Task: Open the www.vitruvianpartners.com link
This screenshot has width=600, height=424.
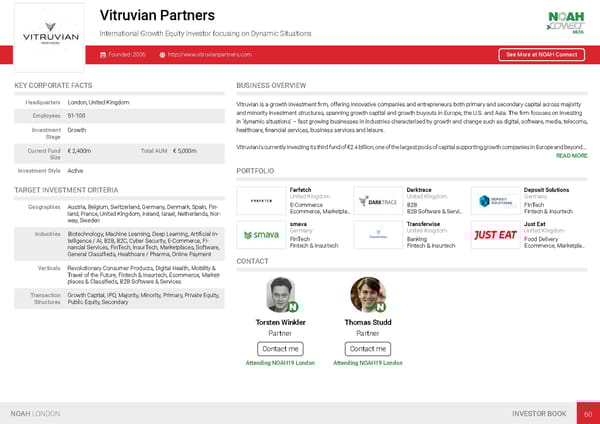Action: coord(209,54)
